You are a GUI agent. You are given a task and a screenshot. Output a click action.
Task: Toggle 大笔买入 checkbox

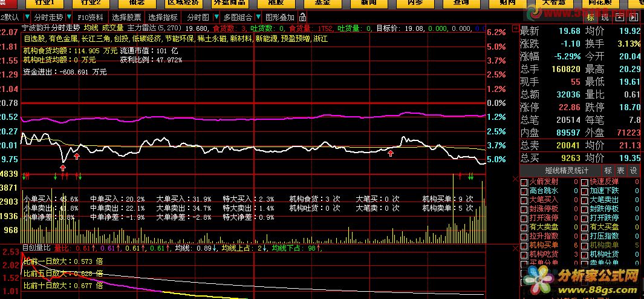point(524,200)
